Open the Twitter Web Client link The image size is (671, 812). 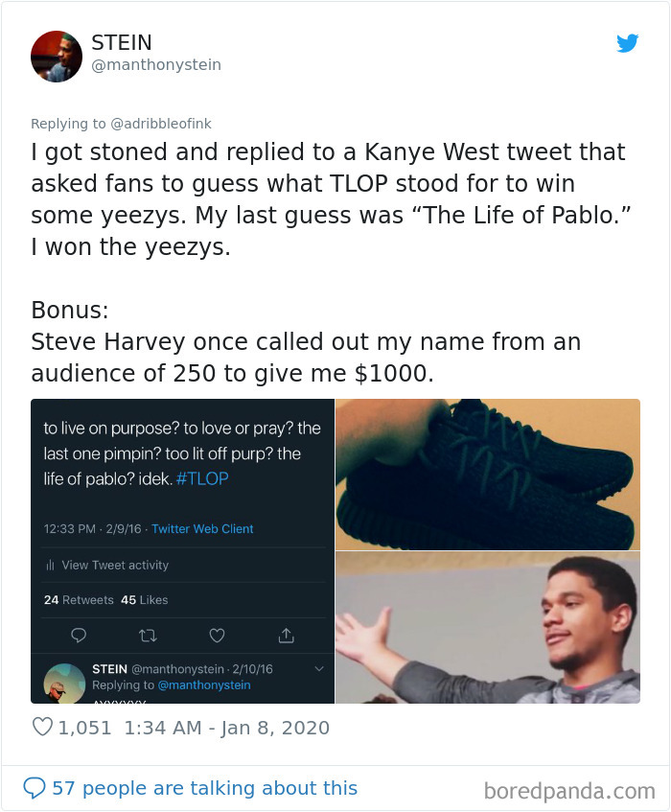pyautogui.click(x=202, y=529)
